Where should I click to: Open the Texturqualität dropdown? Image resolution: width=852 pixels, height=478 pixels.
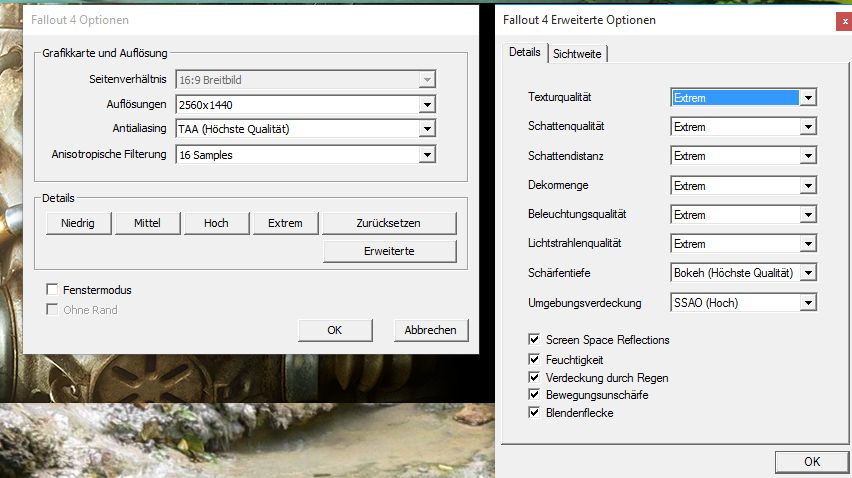click(x=743, y=97)
